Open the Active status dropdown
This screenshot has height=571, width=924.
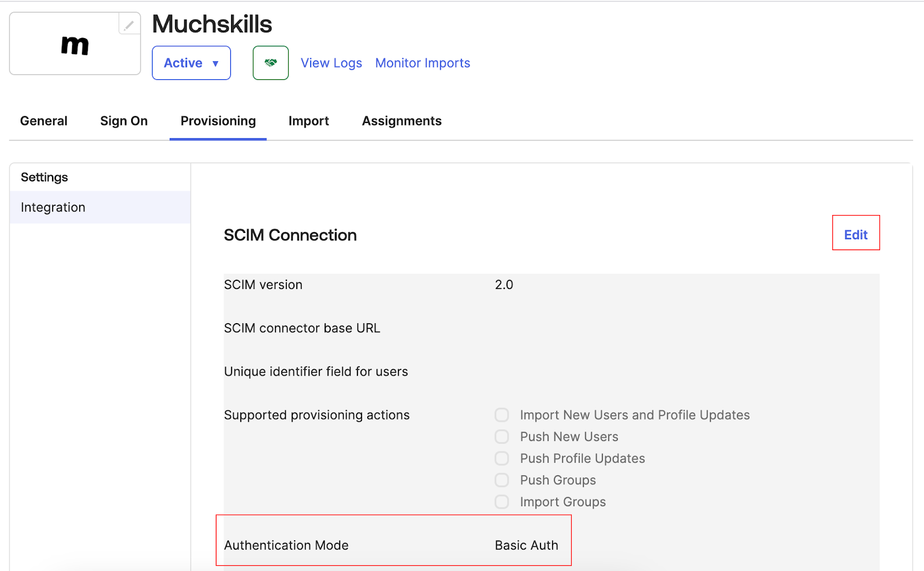point(191,63)
